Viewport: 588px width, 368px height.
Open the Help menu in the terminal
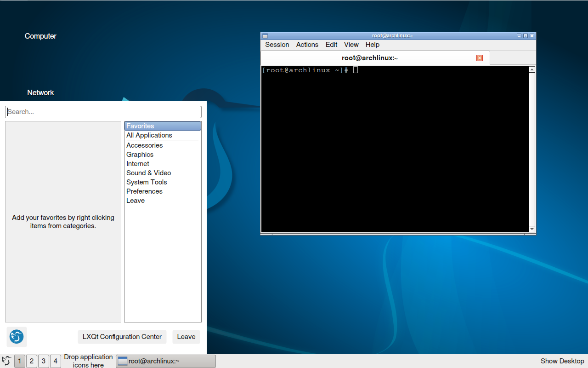click(x=373, y=45)
